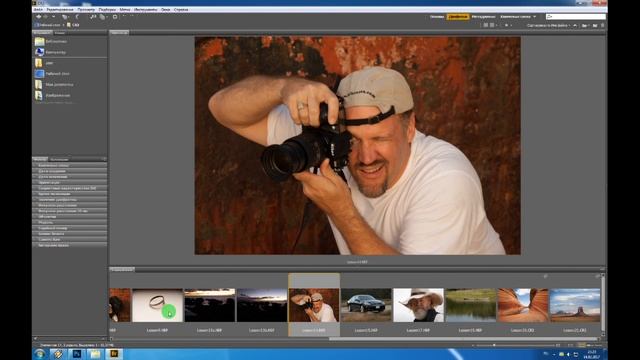This screenshot has width=640, height=360.
Task: Switch to the Метаданные workspace
Action: coord(483,17)
